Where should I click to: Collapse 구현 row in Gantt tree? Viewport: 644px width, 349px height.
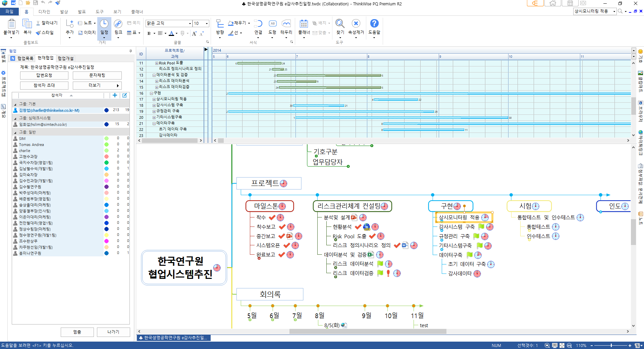(151, 93)
